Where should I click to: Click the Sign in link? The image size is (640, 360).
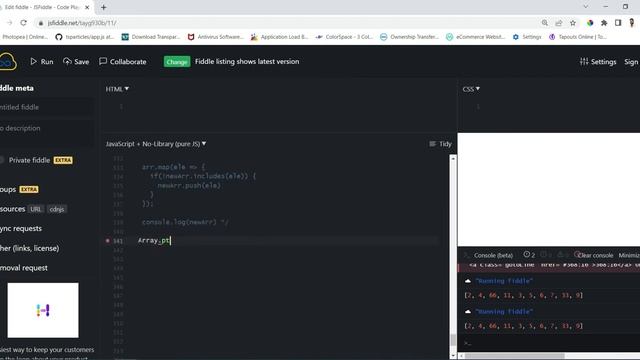[632, 62]
